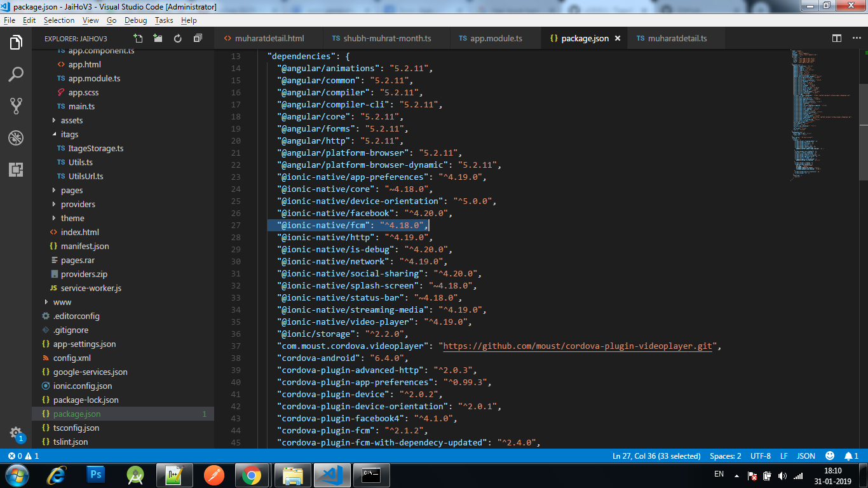Open the Explorer view in activity bar
The width and height of the screenshot is (868, 488).
pos(16,43)
